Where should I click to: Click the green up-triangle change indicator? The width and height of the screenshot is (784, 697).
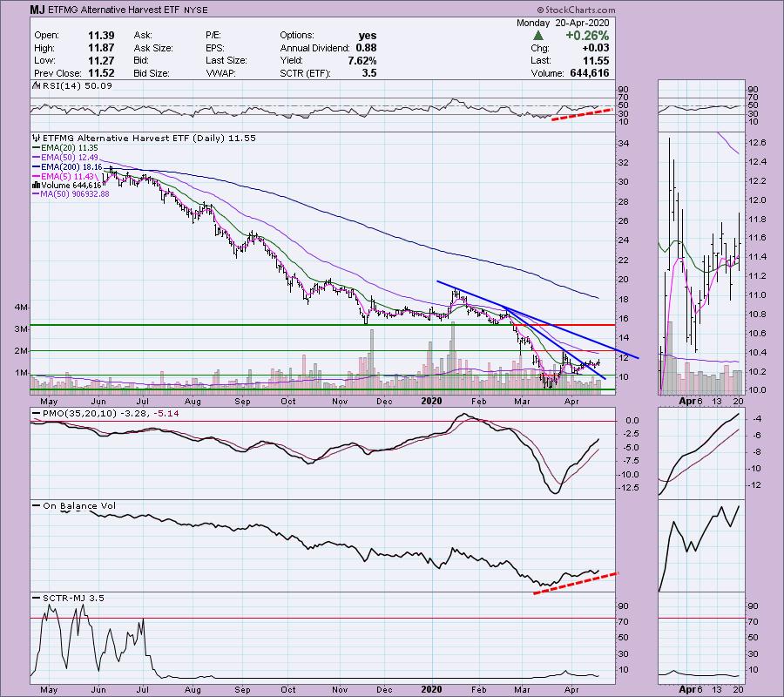click(537, 36)
